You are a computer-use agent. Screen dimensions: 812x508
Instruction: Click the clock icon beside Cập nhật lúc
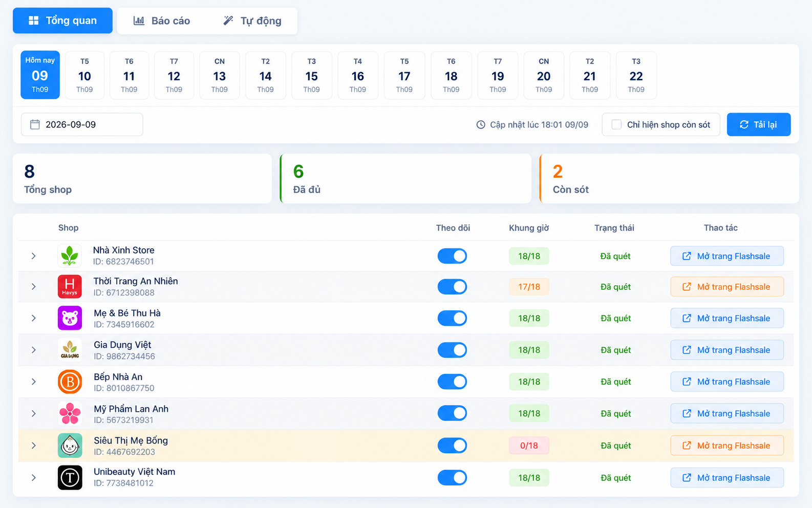(481, 124)
